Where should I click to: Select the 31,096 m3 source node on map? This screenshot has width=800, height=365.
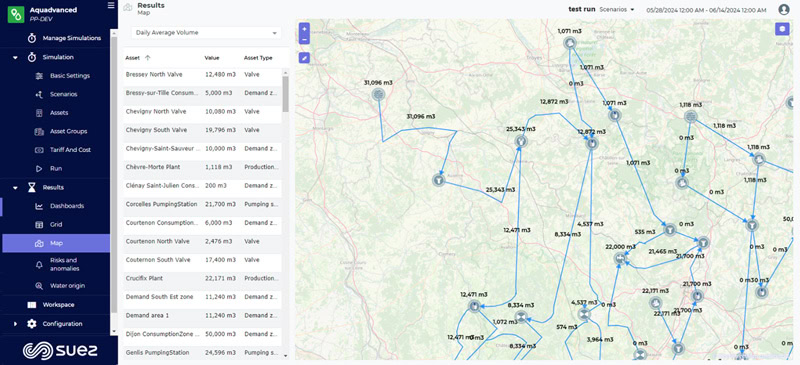(x=378, y=94)
